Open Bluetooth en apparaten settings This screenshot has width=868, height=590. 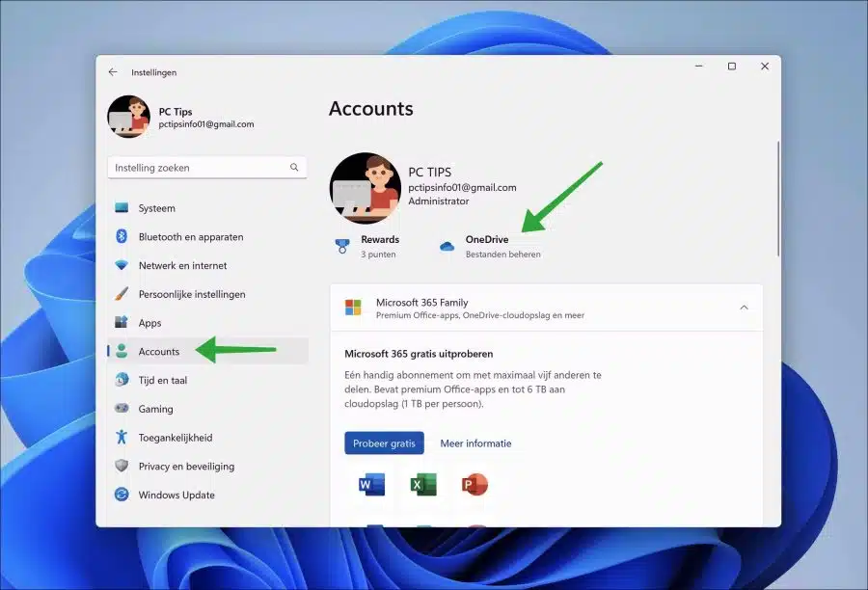click(x=207, y=236)
